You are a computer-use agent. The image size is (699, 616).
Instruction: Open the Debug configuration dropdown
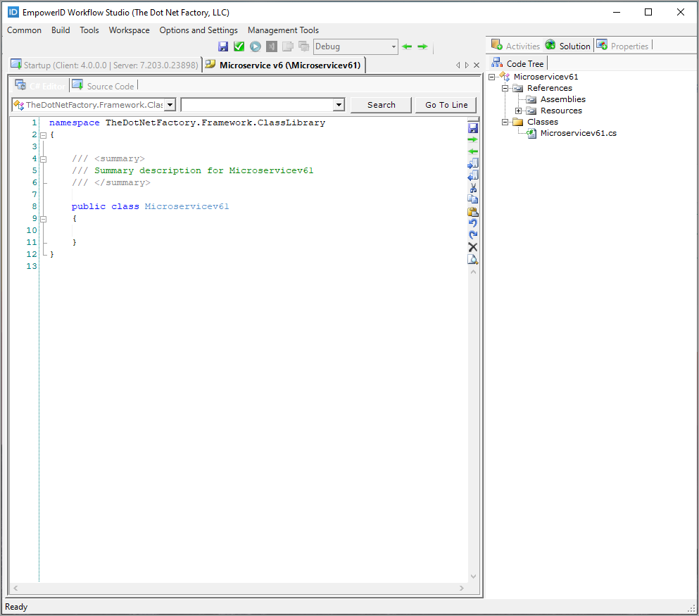point(393,46)
